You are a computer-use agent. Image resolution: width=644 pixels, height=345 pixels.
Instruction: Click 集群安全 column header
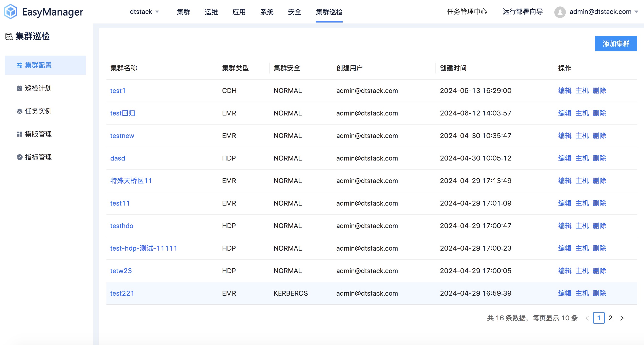tap(287, 68)
